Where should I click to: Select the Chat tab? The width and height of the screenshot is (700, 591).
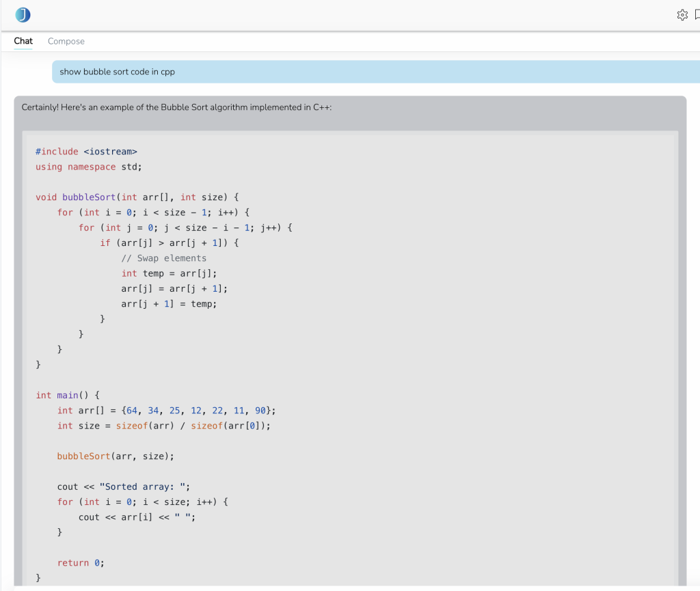tap(23, 41)
